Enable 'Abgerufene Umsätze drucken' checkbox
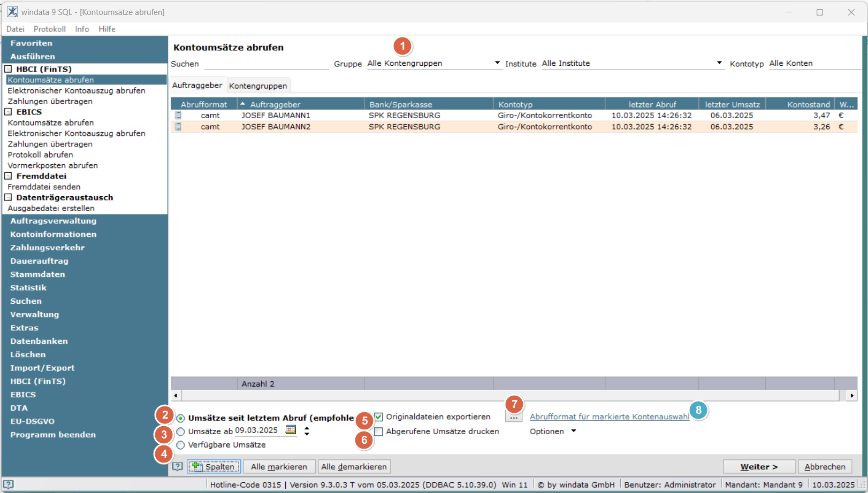Screen dimensions: 868x493 [x=379, y=432]
